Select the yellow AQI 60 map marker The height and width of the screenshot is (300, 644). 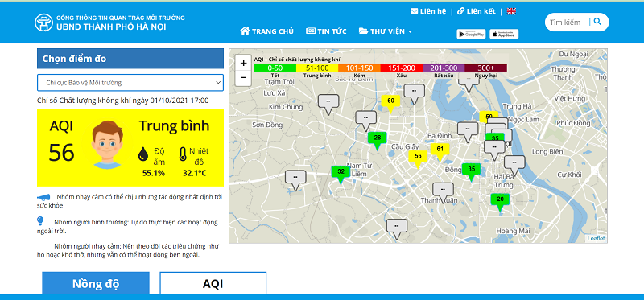coord(390,103)
